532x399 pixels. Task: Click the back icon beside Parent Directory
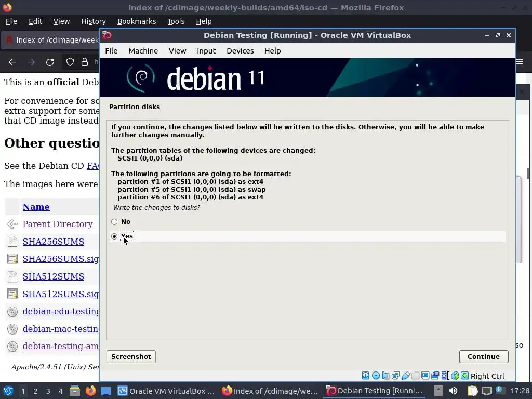coord(12,224)
